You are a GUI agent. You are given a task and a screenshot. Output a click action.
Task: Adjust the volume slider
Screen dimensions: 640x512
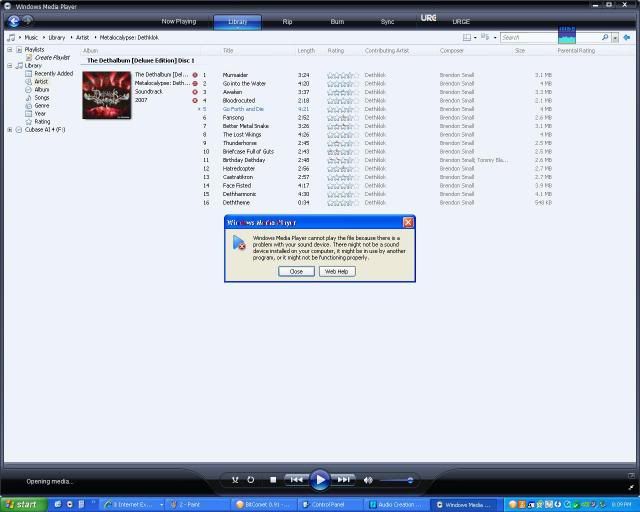[397, 480]
